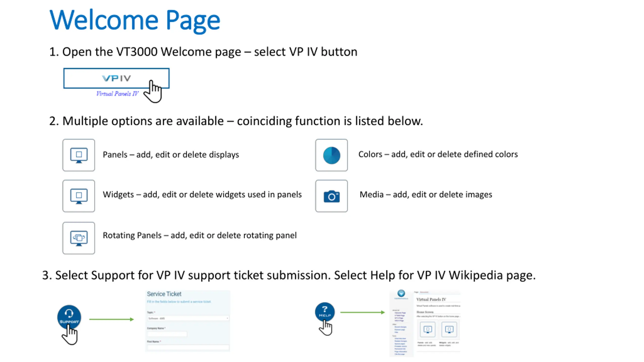Screen dimensions: 644x362
Task: Click the Verbadal logo on wiki page
Action: click(401, 294)
